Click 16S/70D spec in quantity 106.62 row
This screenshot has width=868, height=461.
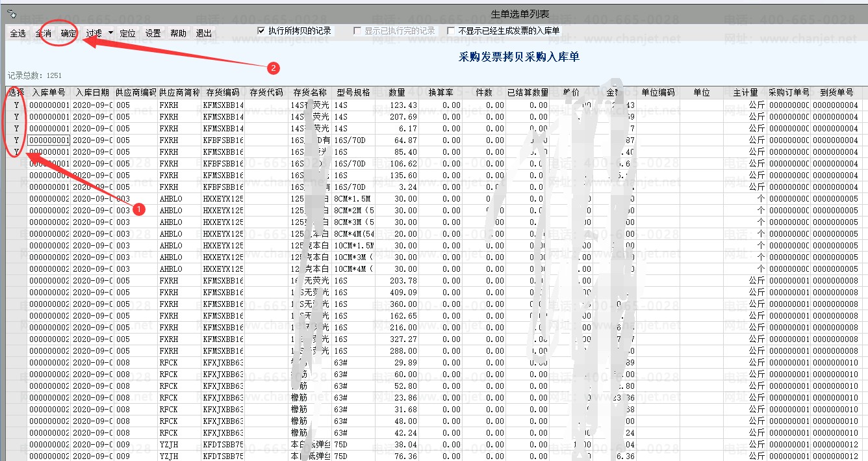coord(353,164)
